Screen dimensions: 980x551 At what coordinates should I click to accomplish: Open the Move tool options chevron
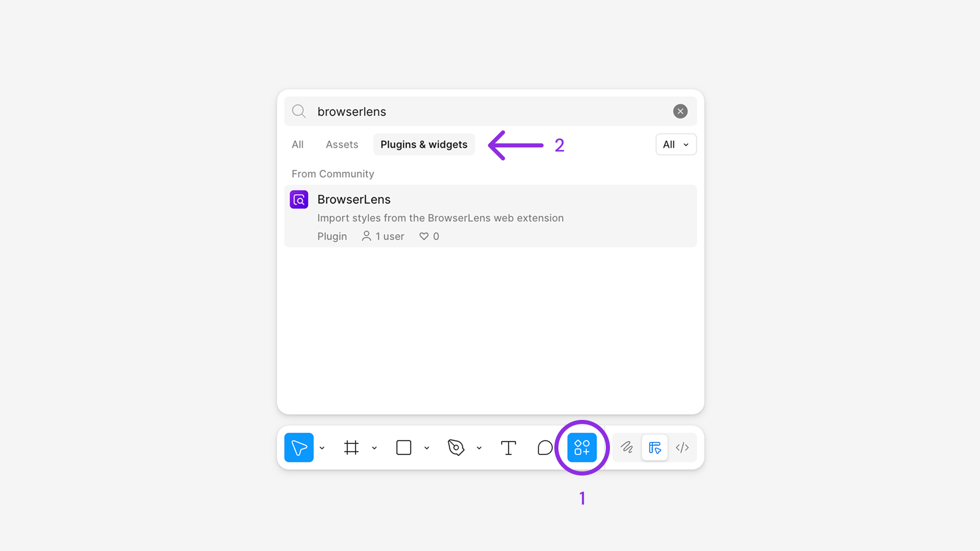322,448
